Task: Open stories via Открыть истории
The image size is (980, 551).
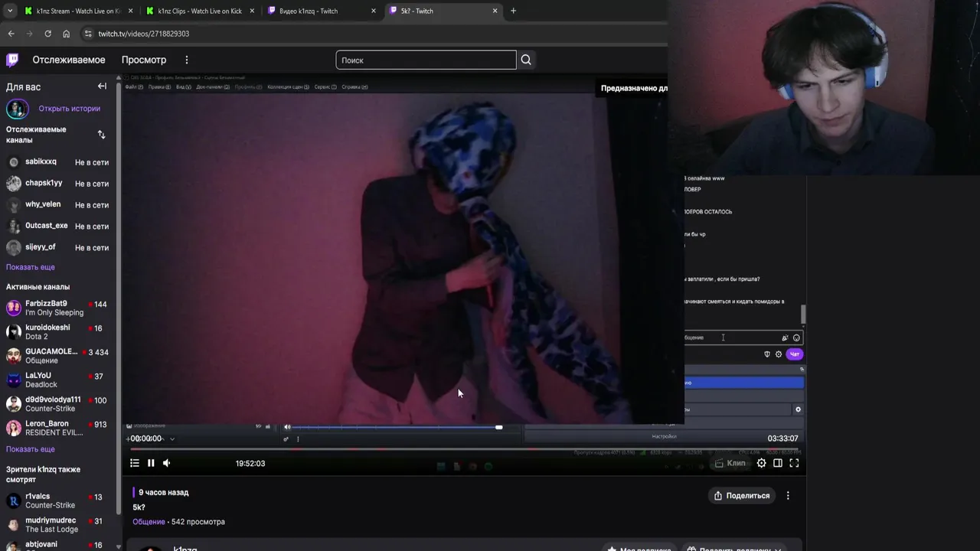Action: (70, 109)
